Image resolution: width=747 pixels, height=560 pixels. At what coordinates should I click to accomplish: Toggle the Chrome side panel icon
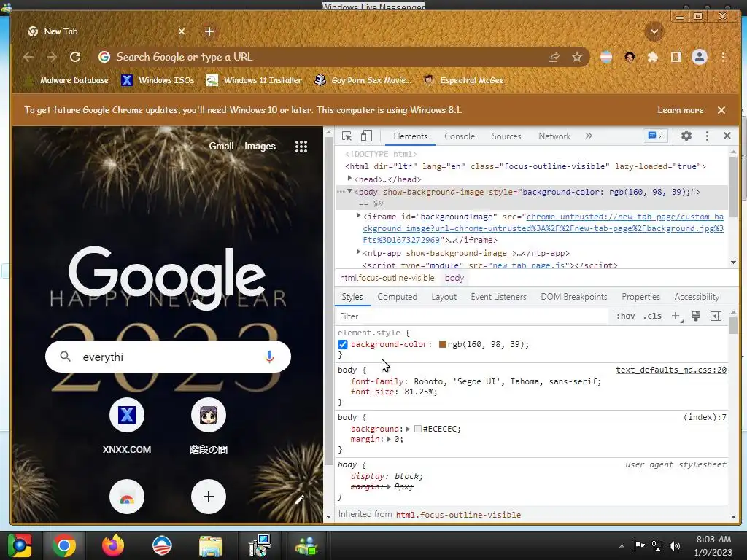676,57
